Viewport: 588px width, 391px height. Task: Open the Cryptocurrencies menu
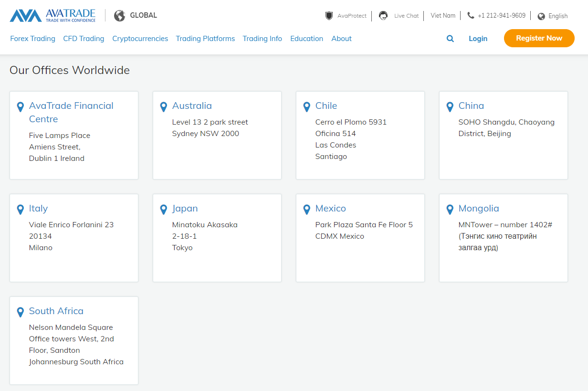(140, 39)
